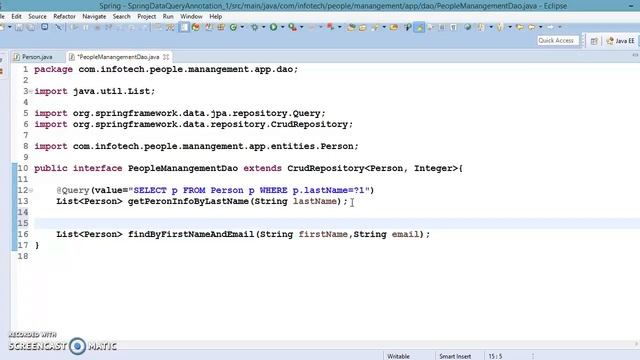640x360 pixels.
Task: Open Back history dropdown arrow
Action: tap(540, 27)
